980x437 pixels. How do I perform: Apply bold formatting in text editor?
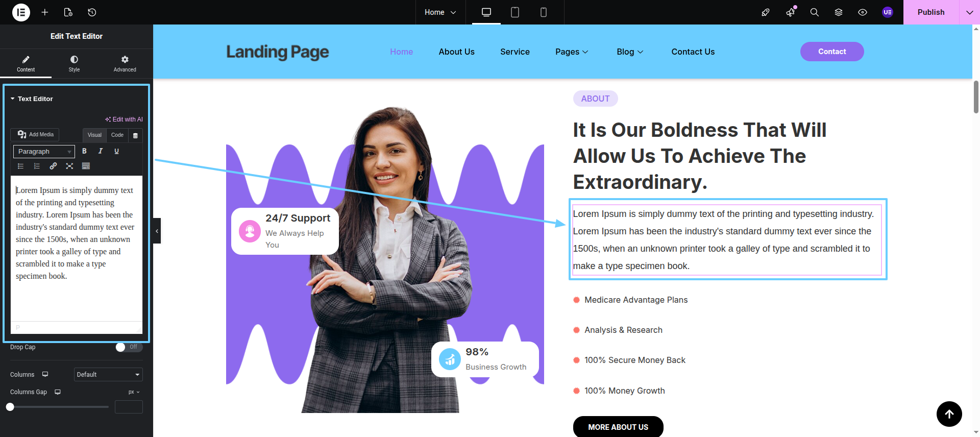[84, 151]
